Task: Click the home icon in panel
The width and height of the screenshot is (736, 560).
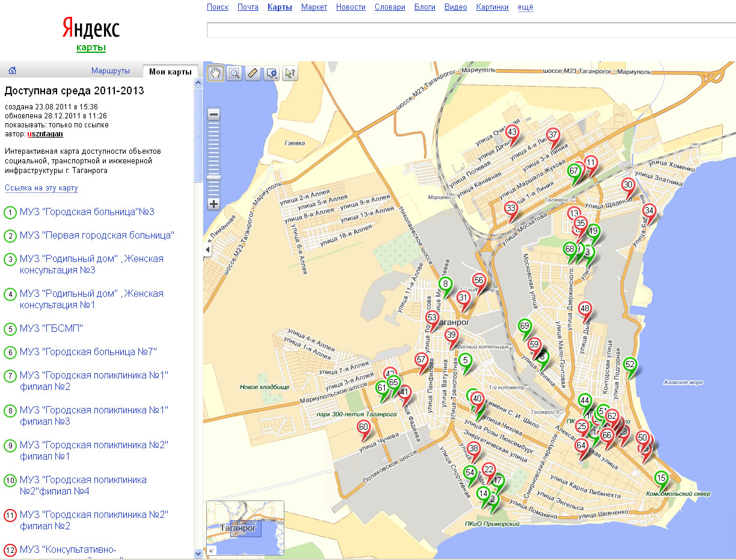Action: click(x=12, y=71)
